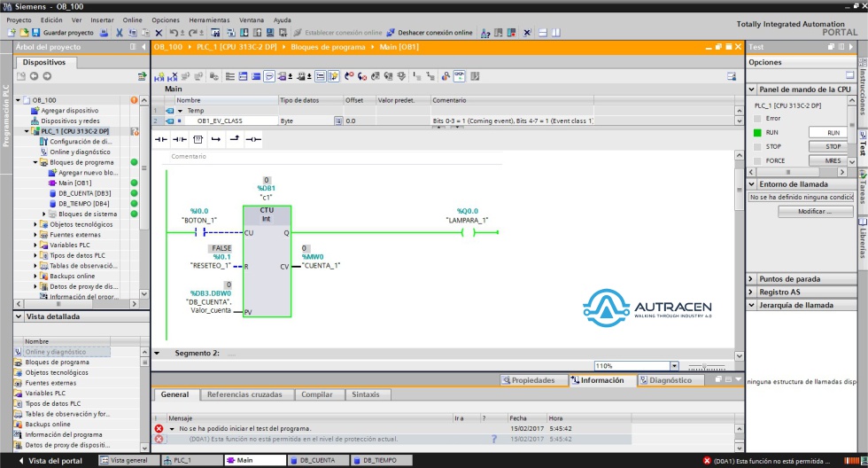
Task: Click the close branch favorite icon
Action: [x=234, y=139]
